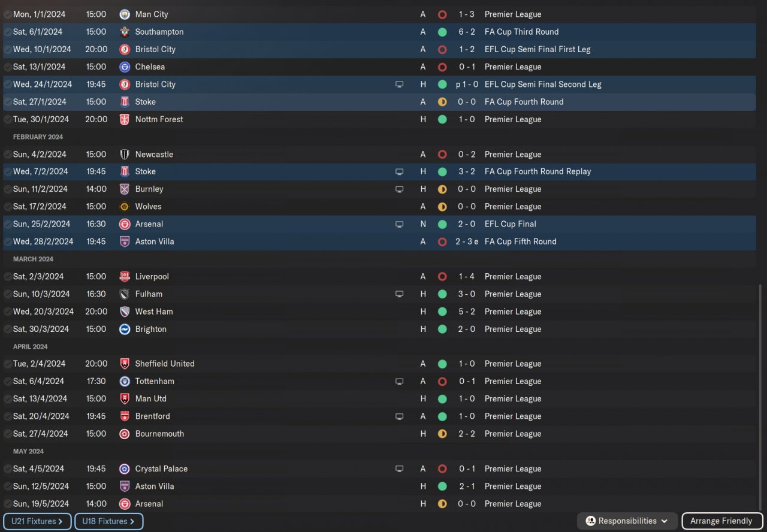
Task: Select the Arsenal EFL Cup Final fixture row
Action: pos(379,224)
